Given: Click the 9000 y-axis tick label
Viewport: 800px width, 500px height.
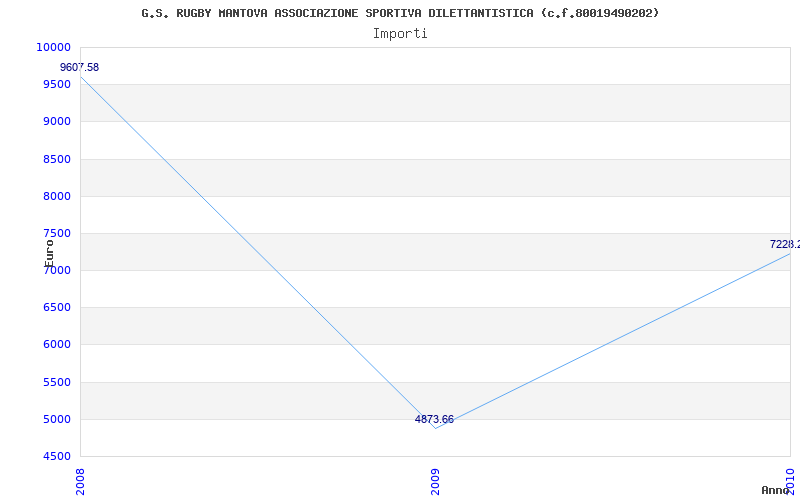Looking at the screenshot, I should coord(56,121).
